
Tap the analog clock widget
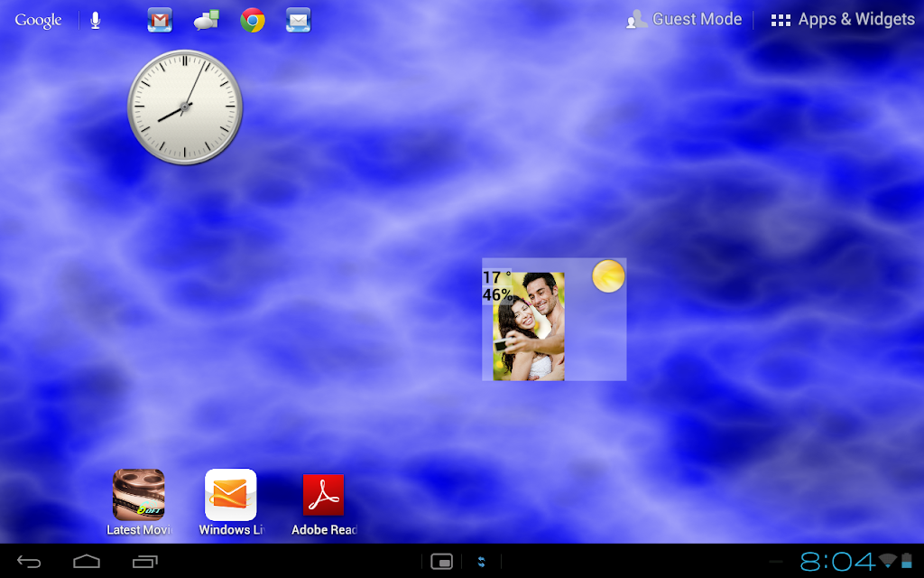(185, 107)
